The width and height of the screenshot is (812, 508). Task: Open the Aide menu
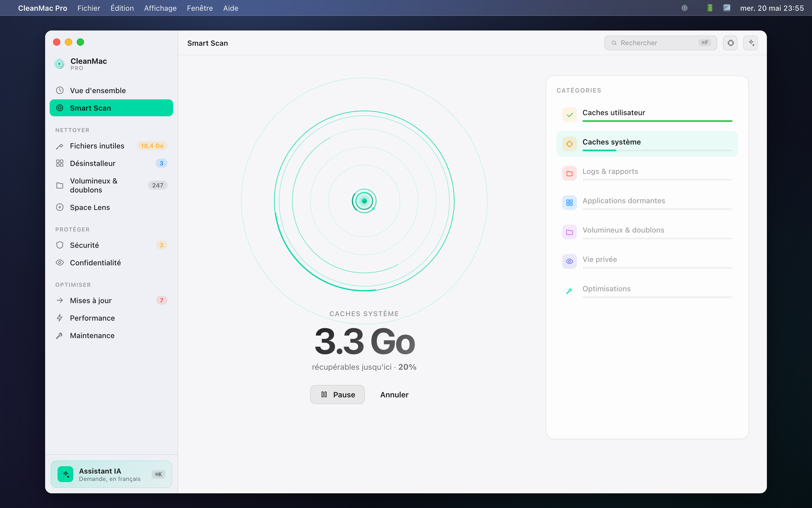(231, 8)
